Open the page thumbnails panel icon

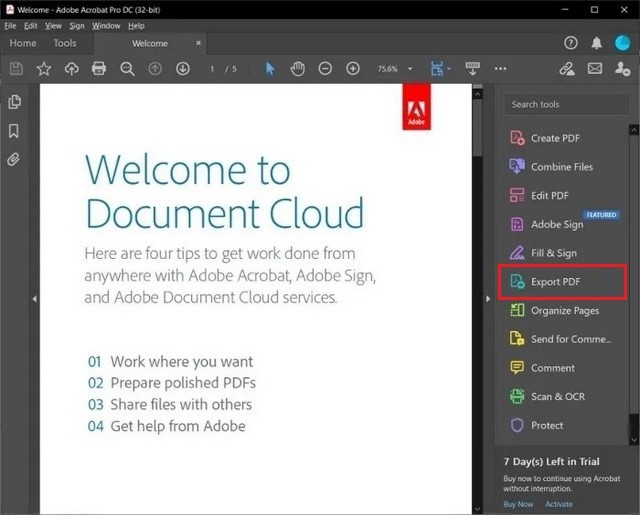point(14,102)
